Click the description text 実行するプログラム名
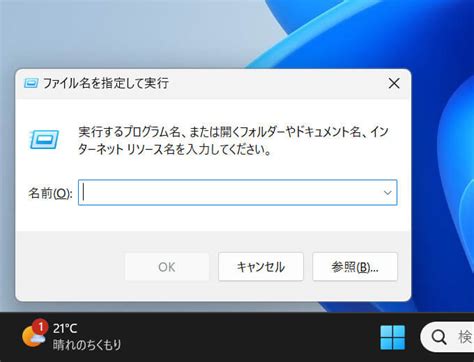This screenshot has width=474, height=362. (129, 132)
